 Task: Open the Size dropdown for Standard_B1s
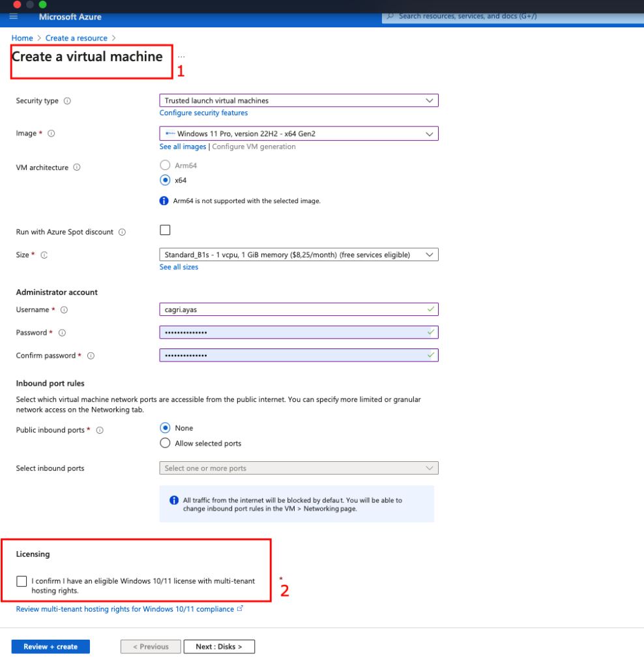pyautogui.click(x=299, y=255)
